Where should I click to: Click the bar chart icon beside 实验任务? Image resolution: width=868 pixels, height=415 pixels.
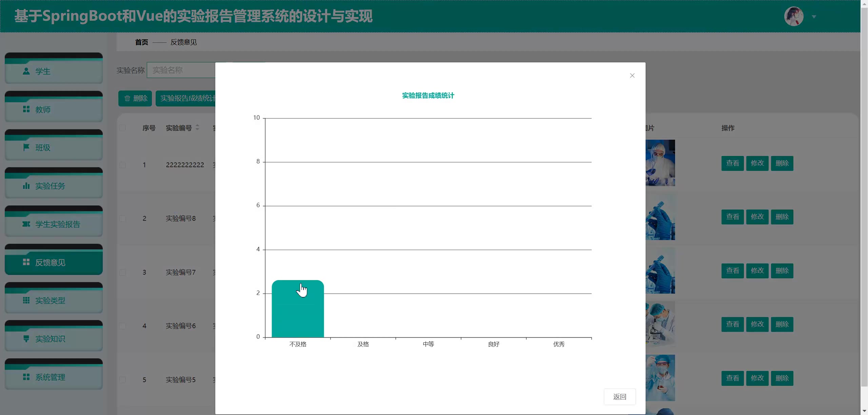pyautogui.click(x=26, y=186)
